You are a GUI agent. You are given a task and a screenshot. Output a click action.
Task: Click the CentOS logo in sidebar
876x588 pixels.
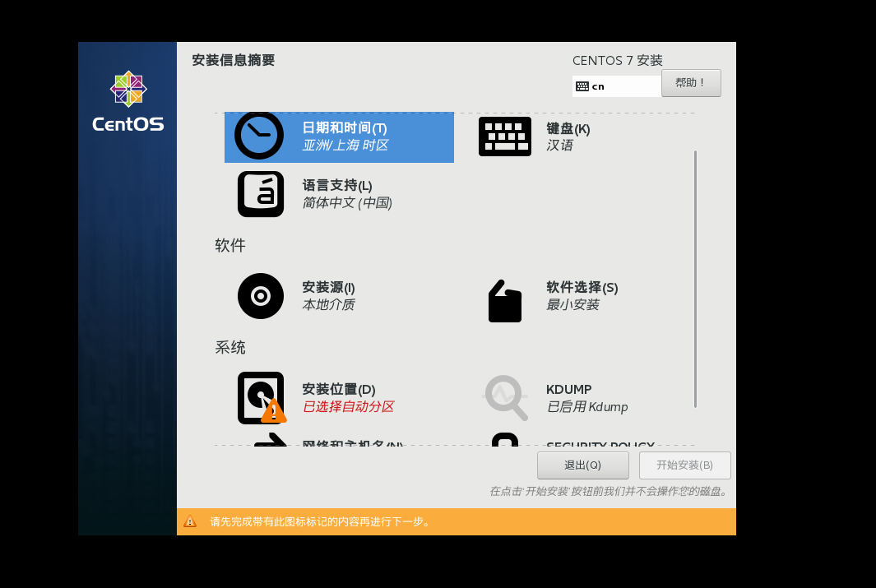128,102
